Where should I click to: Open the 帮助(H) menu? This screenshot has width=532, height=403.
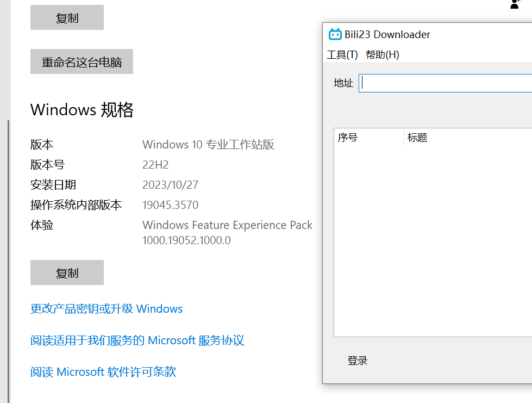point(383,55)
